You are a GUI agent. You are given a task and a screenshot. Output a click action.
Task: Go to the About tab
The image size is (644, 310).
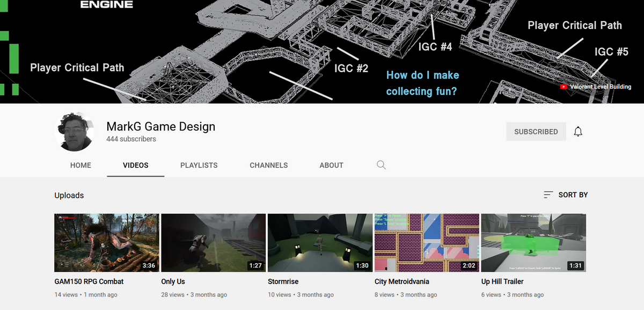point(331,165)
